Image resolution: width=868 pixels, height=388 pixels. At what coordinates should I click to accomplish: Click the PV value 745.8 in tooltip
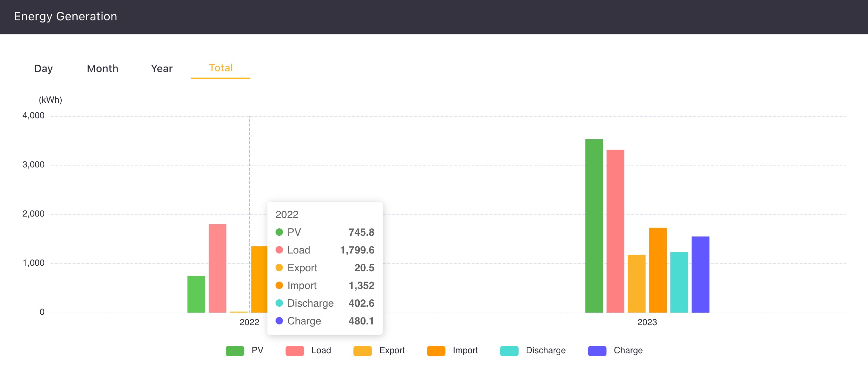point(361,232)
